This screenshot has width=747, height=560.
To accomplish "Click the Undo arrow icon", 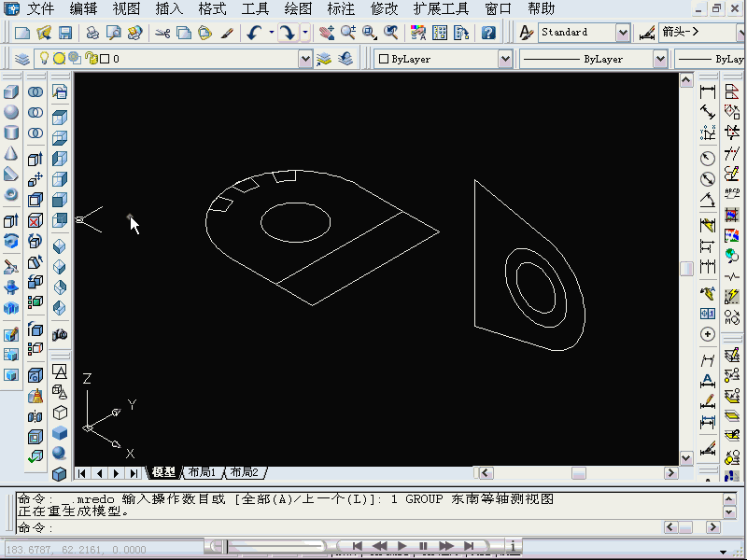I will pos(254,33).
